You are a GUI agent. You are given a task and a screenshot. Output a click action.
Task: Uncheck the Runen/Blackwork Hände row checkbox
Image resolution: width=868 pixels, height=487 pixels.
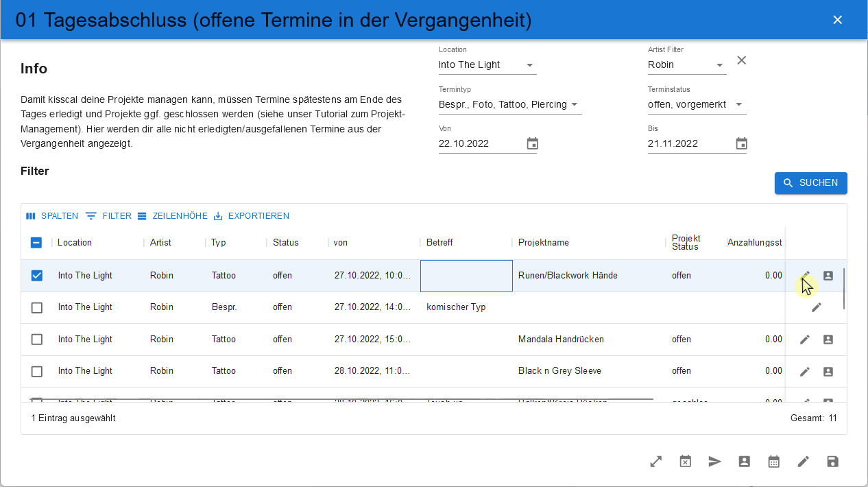point(37,275)
